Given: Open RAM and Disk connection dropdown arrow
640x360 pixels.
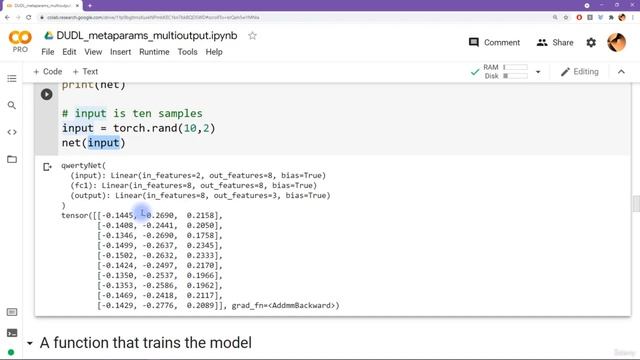Looking at the screenshot, I should (x=538, y=72).
